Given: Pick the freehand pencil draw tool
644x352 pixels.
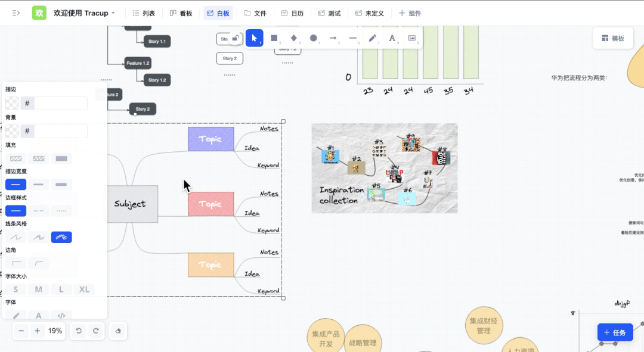Looking at the screenshot, I should pos(373,38).
